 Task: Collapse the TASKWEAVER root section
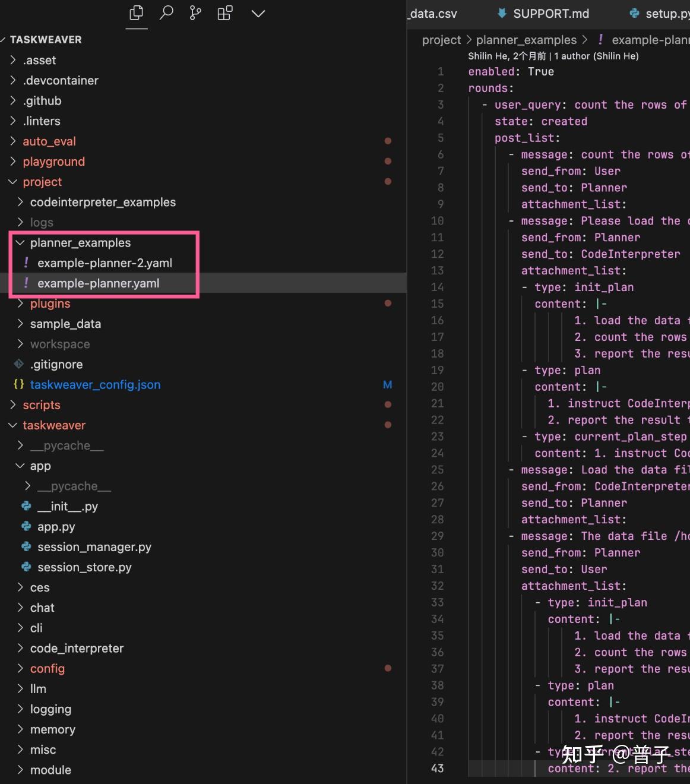[4, 39]
